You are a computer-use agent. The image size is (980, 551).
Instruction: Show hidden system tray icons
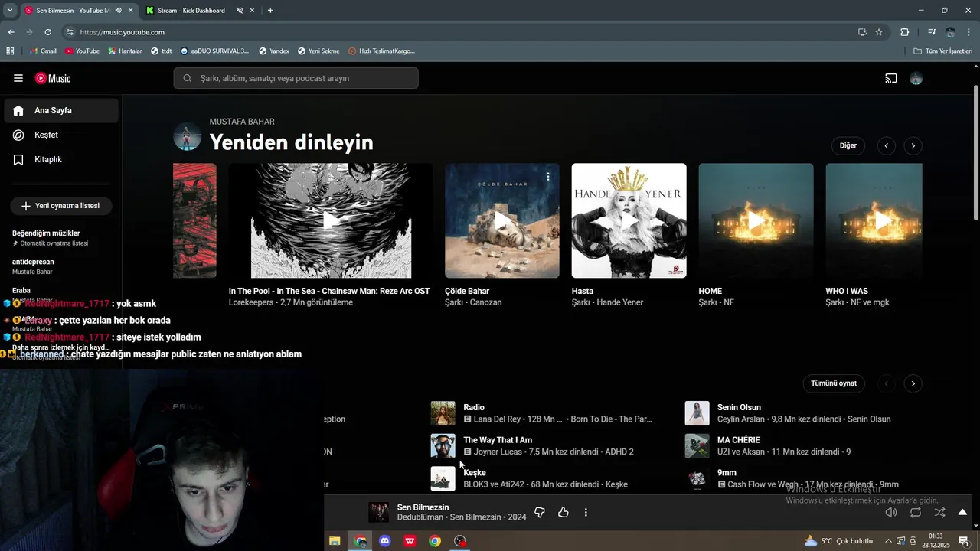888,541
